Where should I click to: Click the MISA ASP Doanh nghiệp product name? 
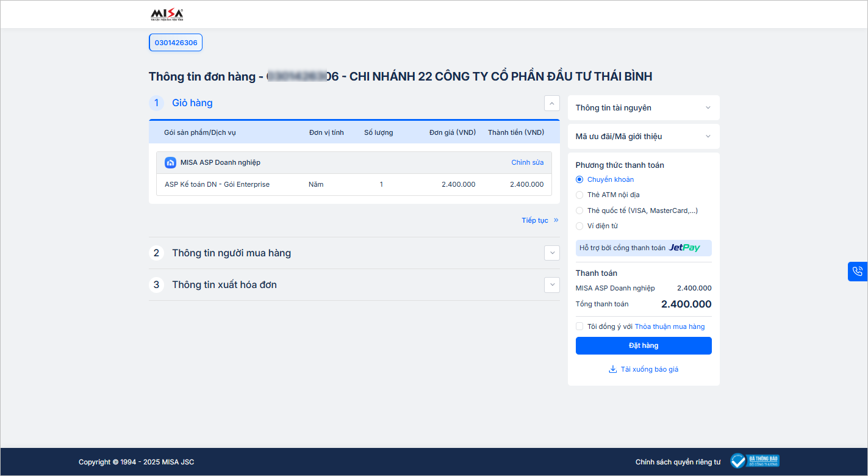point(220,162)
